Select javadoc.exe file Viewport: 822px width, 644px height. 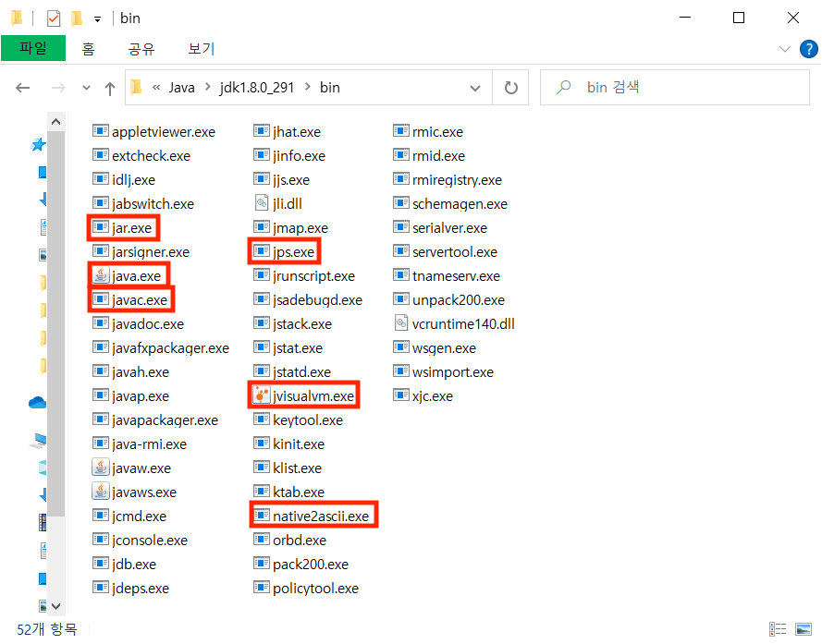[138, 323]
